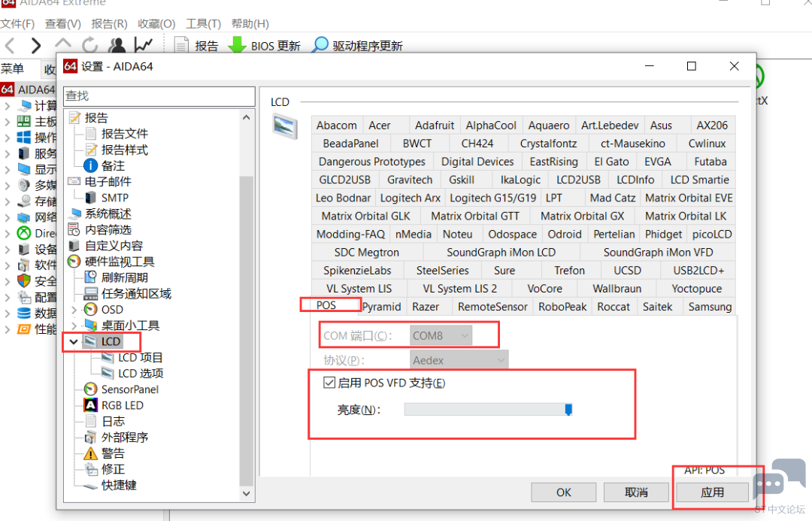Open the 报告(R) menu
The height and width of the screenshot is (521, 812).
(x=109, y=24)
